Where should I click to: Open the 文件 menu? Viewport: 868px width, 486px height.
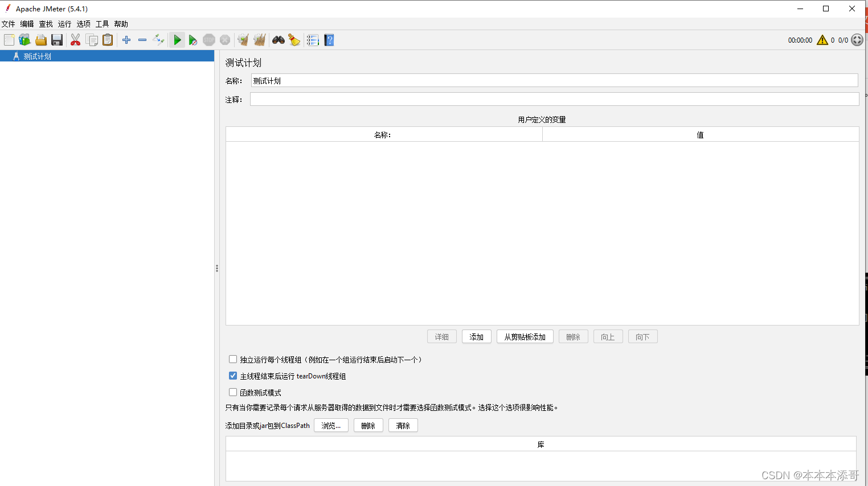coord(9,24)
